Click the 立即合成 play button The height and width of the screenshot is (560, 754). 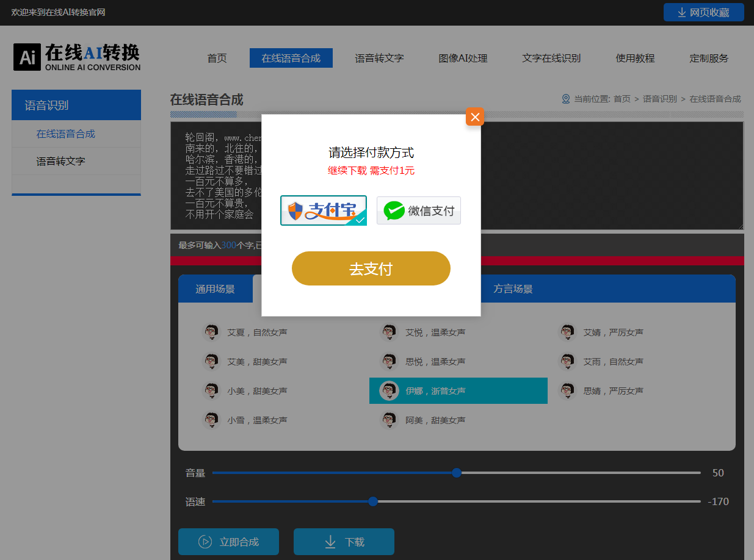coord(228,542)
